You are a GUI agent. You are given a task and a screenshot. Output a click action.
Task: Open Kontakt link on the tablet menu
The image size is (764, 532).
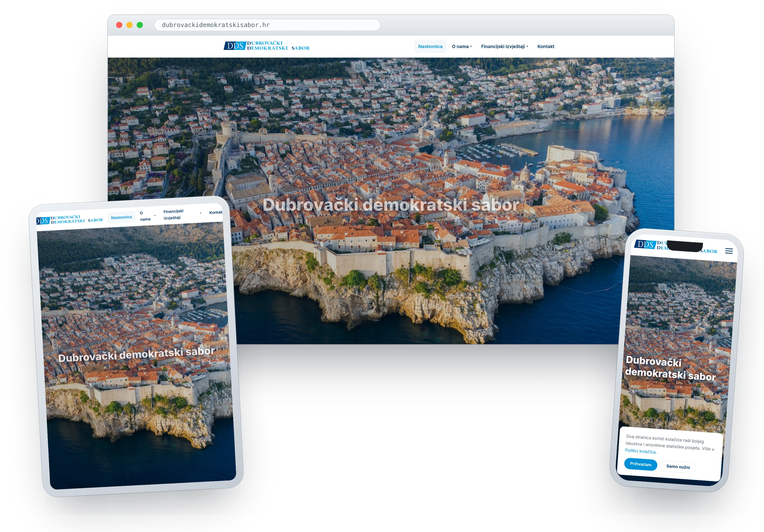click(x=216, y=212)
